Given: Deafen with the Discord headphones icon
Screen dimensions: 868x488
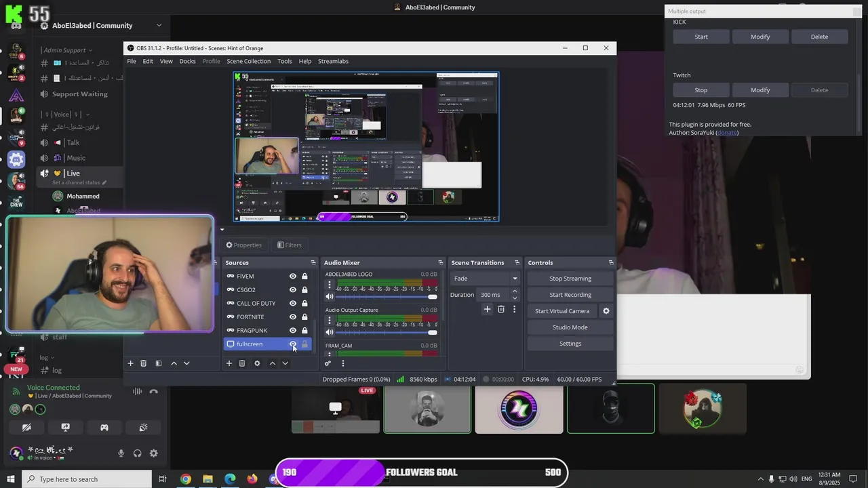Looking at the screenshot, I should click(138, 453).
